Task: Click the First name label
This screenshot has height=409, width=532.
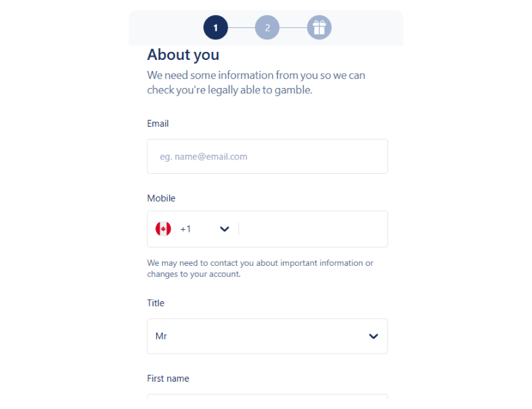Action: click(168, 378)
